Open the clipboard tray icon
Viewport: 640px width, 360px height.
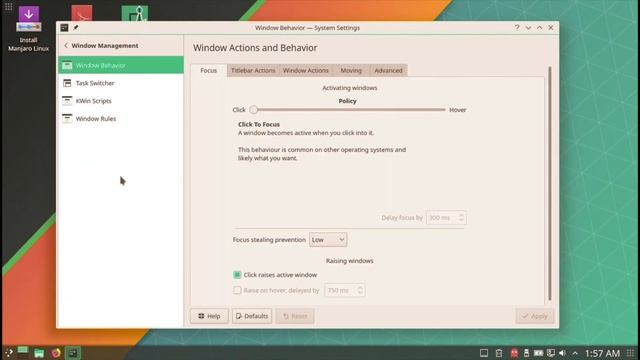(499, 353)
